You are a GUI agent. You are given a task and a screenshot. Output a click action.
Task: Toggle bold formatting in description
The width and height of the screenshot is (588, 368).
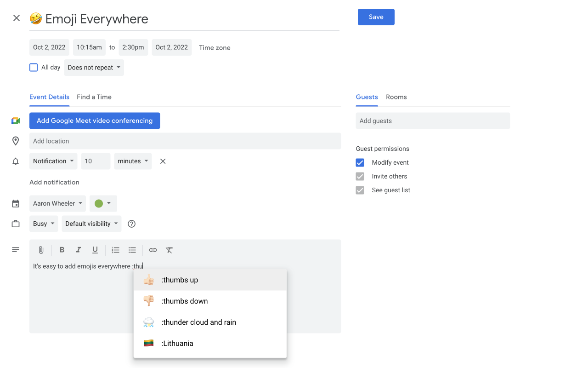pyautogui.click(x=62, y=250)
